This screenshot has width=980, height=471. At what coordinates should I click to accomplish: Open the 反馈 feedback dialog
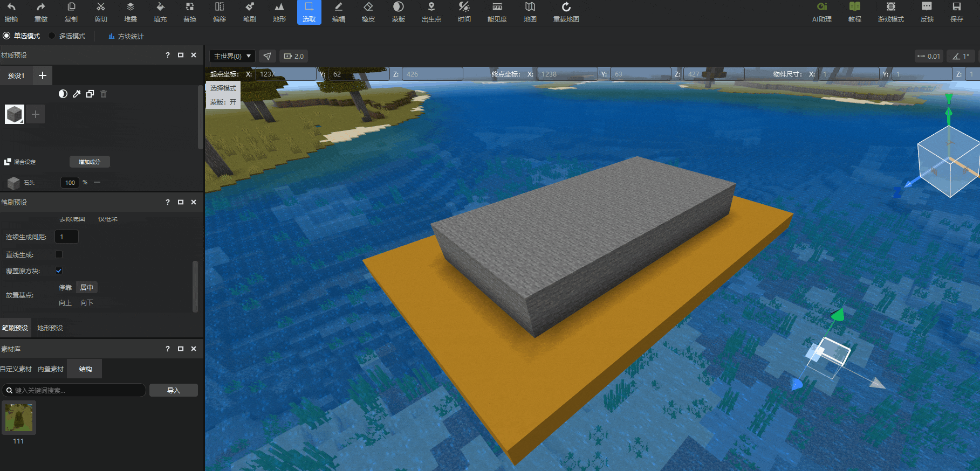pos(927,12)
